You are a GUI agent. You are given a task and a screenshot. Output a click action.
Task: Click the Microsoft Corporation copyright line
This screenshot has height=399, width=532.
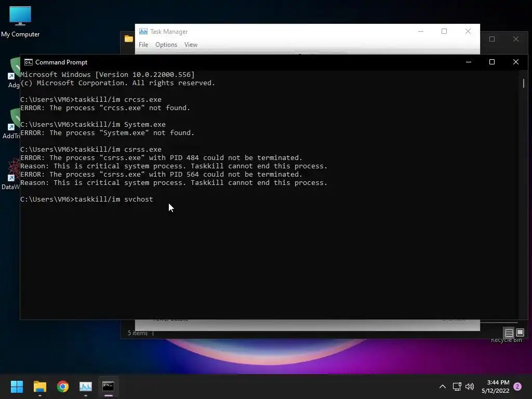[x=118, y=83]
